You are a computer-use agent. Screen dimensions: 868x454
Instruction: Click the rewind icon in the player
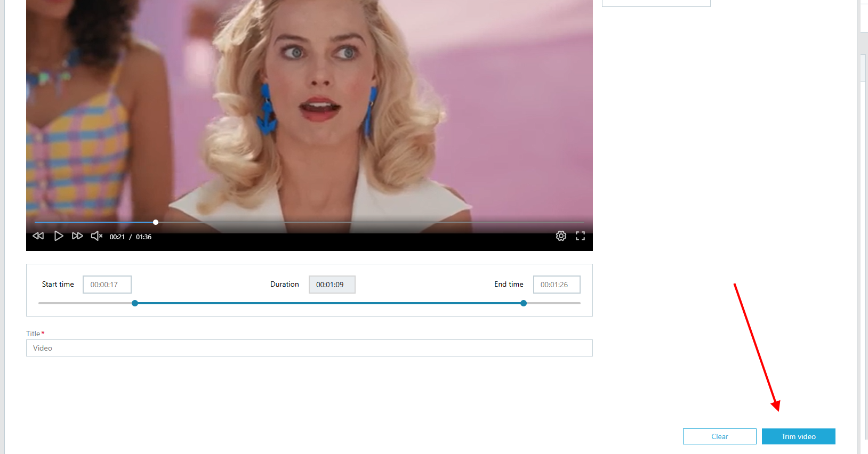[x=38, y=236]
